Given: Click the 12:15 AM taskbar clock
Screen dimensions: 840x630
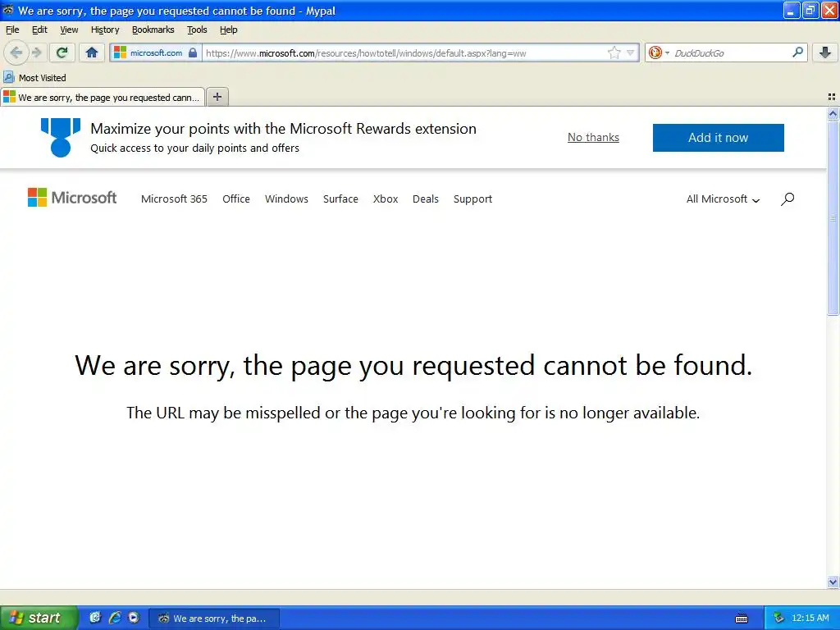Looking at the screenshot, I should click(x=810, y=619).
